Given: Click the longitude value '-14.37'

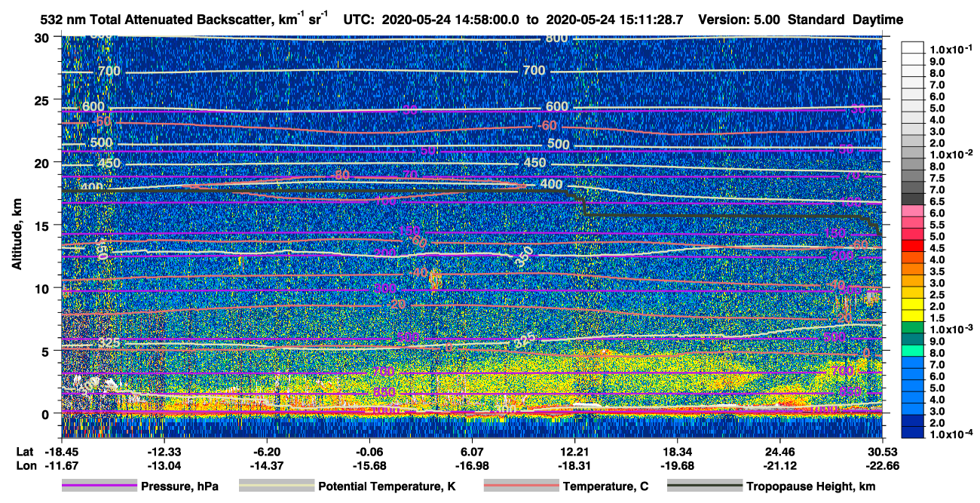Looking at the screenshot, I should click(267, 465).
